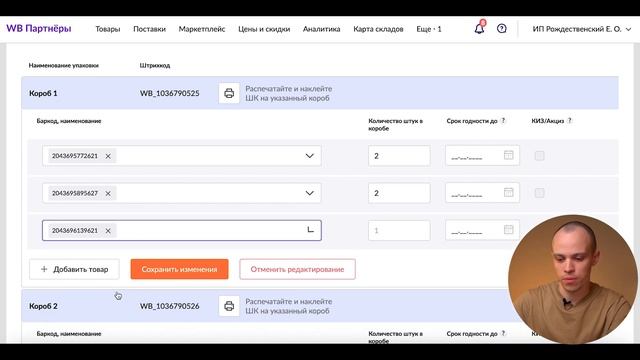The height and width of the screenshot is (360, 640).
Task: Open calendar for 2043695895627 row expiry
Action: click(509, 192)
